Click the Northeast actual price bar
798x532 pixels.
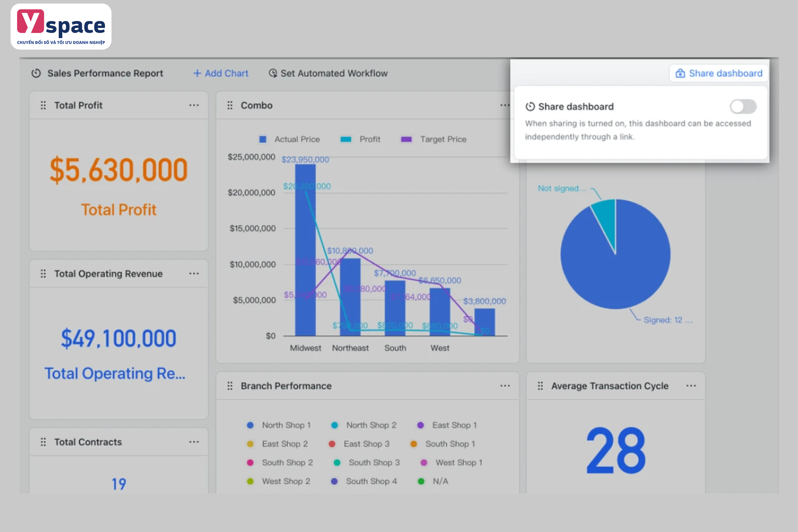(x=350, y=297)
